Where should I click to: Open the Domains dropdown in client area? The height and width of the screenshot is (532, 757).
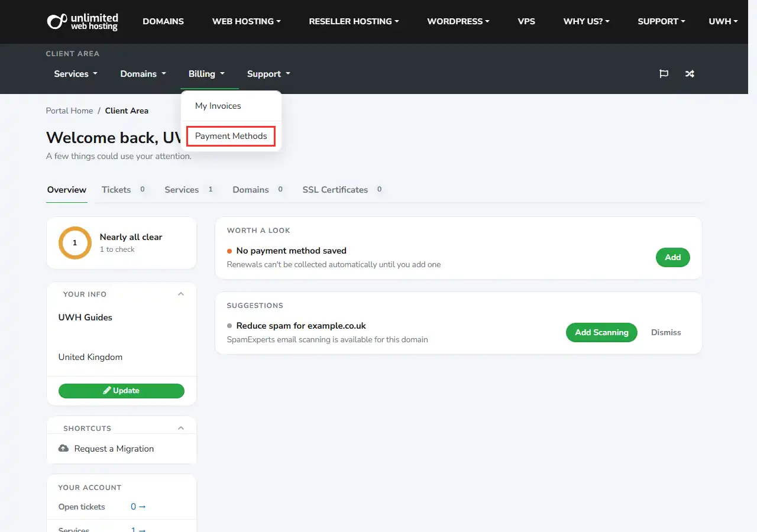coord(143,74)
